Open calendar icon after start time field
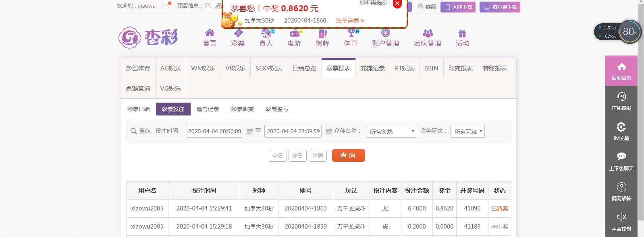The width and height of the screenshot is (644, 237). click(x=249, y=131)
